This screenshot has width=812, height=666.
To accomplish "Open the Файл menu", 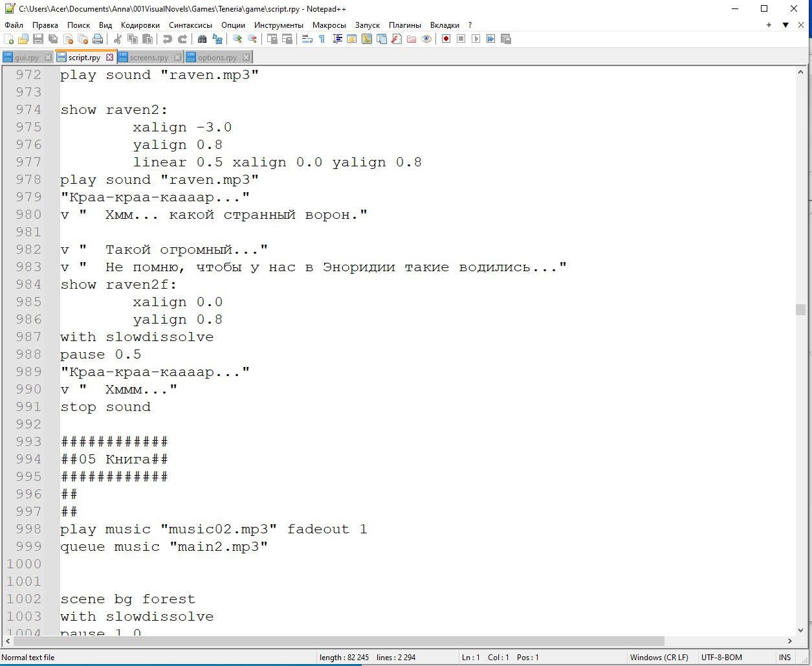I will click(14, 25).
